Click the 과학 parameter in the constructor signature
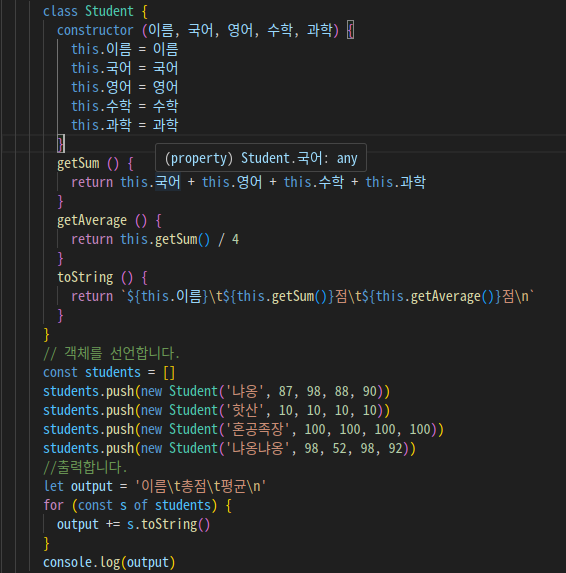The height and width of the screenshot is (573, 566). 320,30
